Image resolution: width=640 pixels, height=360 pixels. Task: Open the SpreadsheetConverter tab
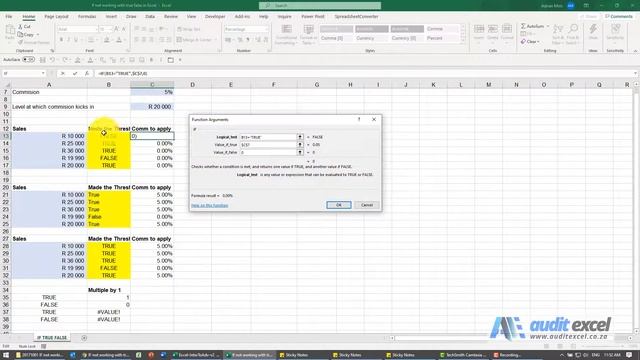click(356, 17)
